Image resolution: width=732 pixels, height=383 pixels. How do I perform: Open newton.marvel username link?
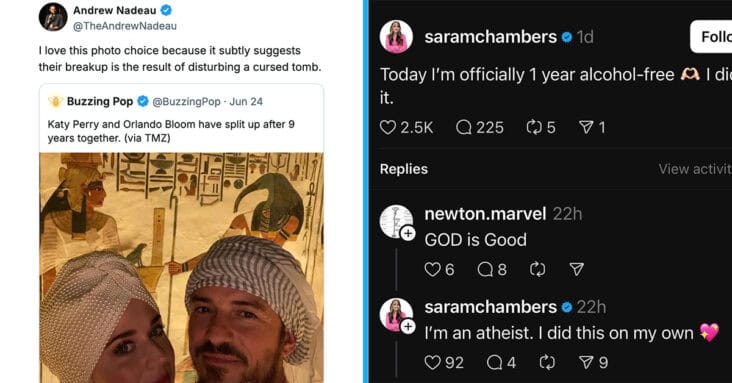485,214
